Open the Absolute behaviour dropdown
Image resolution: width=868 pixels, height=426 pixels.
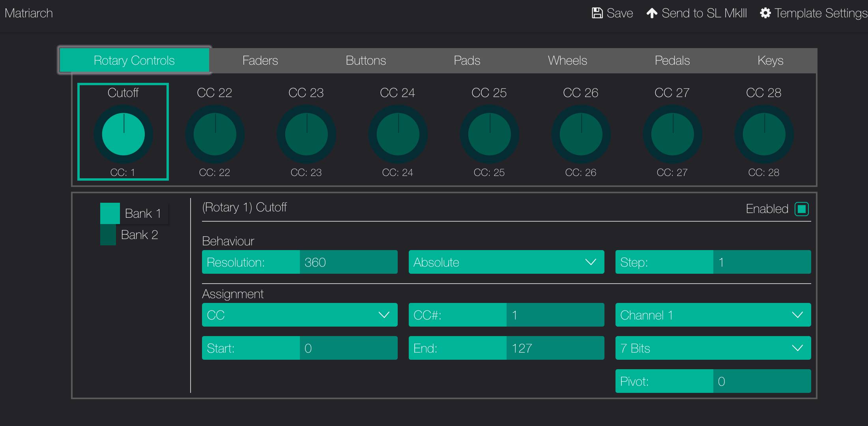pyautogui.click(x=506, y=262)
